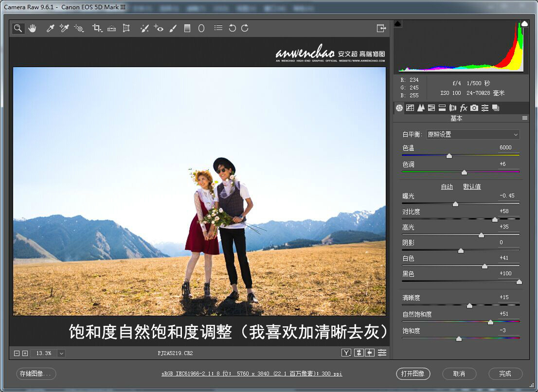Click the 白色 whites slider handle
This screenshot has height=392, width=538.
tap(484, 266)
